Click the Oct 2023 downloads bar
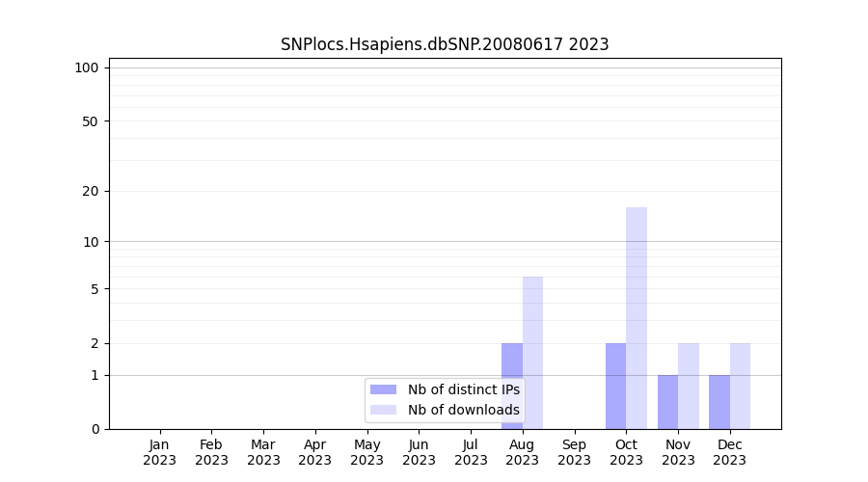This screenshot has height=482, width=868. pos(637,318)
